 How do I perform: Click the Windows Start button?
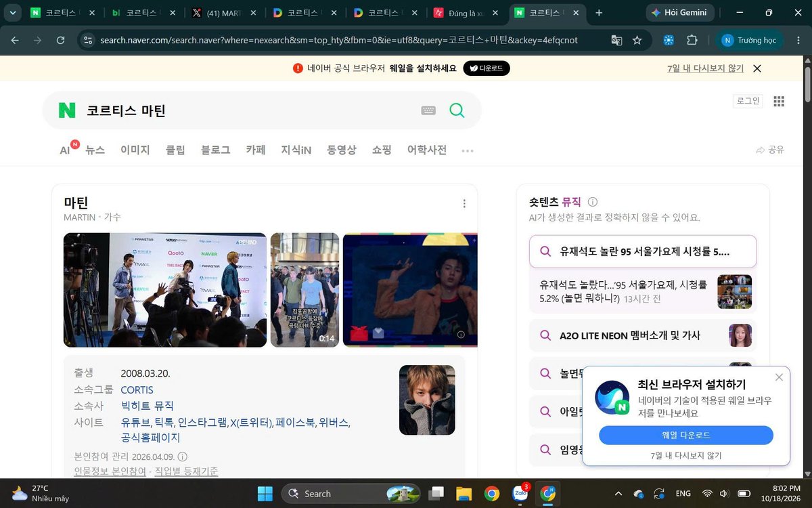[265, 493]
